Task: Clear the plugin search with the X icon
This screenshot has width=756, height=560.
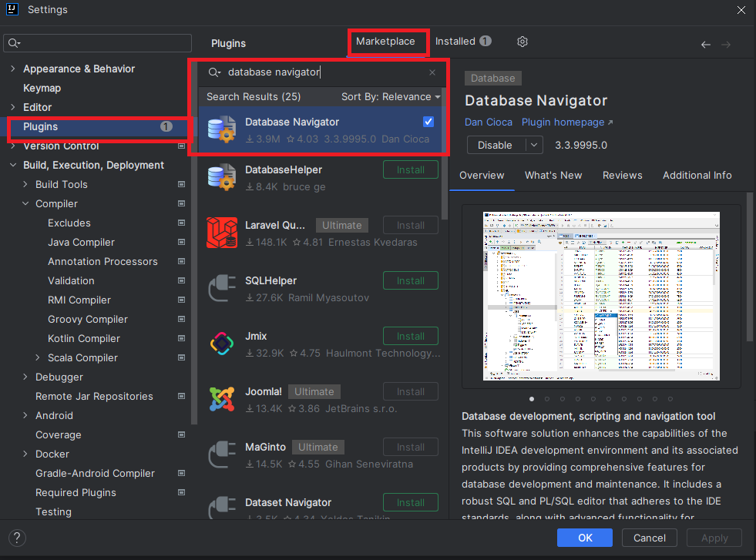Action: tap(432, 72)
